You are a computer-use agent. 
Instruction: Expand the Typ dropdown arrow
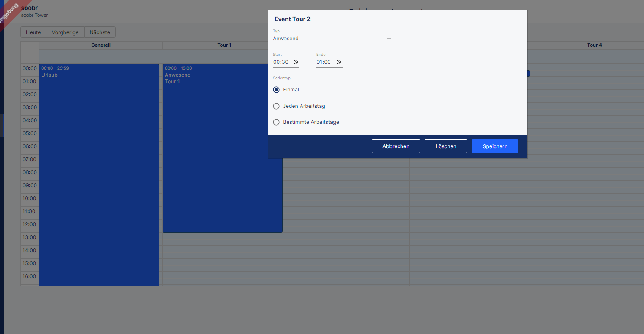pyautogui.click(x=389, y=39)
